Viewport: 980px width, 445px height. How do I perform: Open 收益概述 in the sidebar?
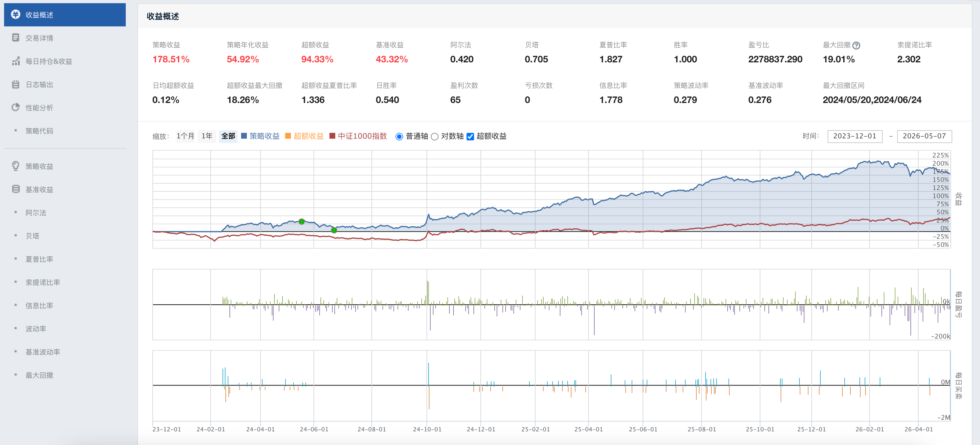(65, 15)
